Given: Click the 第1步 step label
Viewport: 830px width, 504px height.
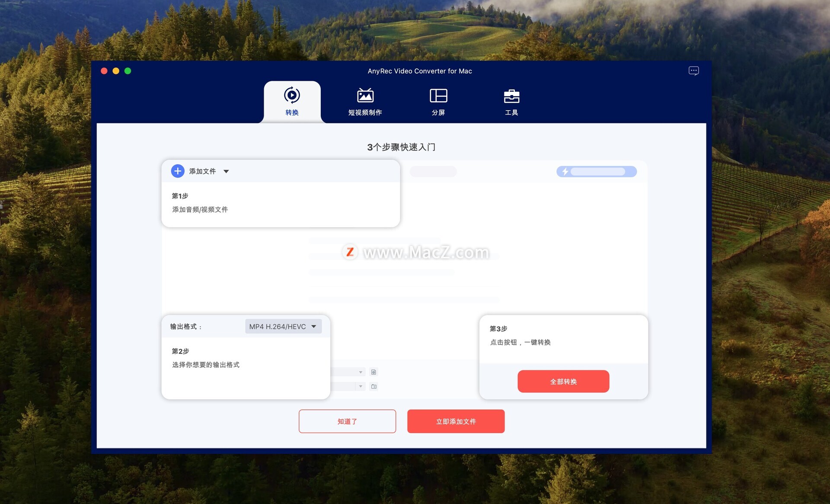Looking at the screenshot, I should coord(180,196).
